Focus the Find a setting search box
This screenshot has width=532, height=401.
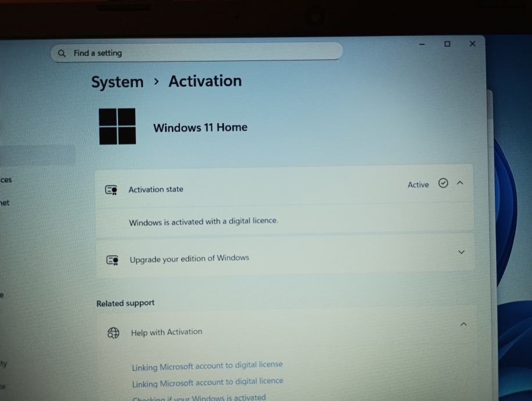point(197,52)
